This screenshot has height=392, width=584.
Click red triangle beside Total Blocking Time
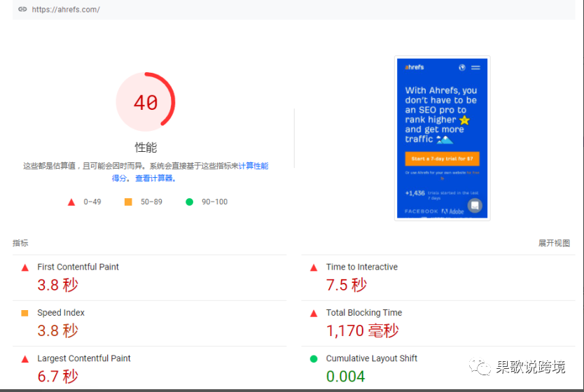coord(314,314)
